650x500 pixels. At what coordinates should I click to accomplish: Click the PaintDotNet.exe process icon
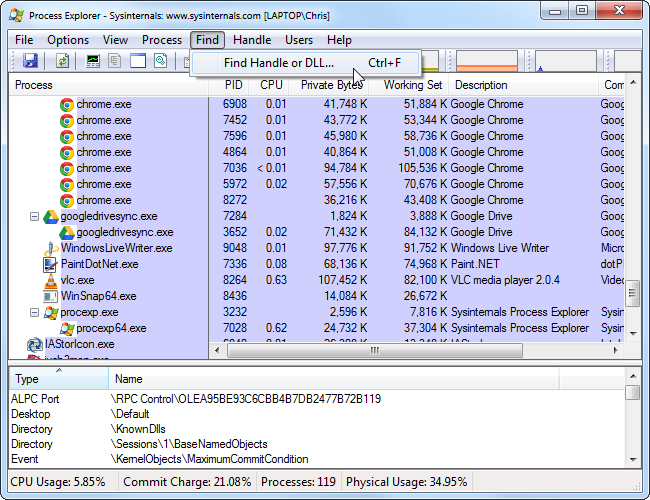tap(51, 264)
